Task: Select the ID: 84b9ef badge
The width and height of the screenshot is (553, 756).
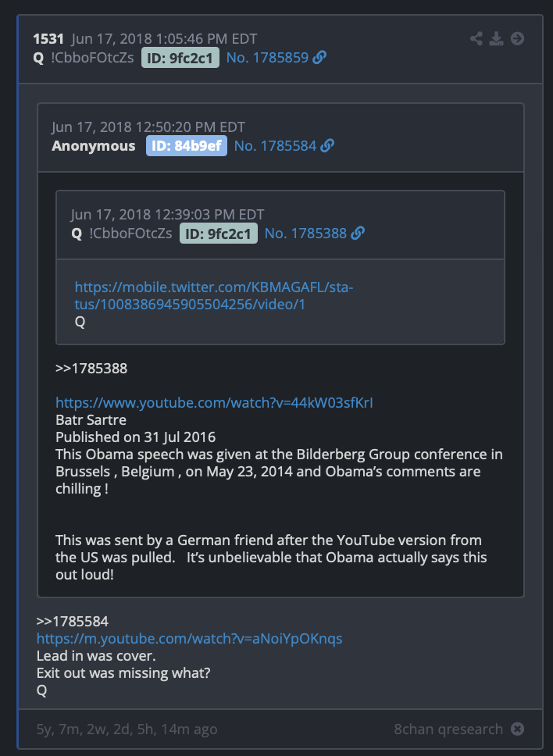Action: coord(187,145)
